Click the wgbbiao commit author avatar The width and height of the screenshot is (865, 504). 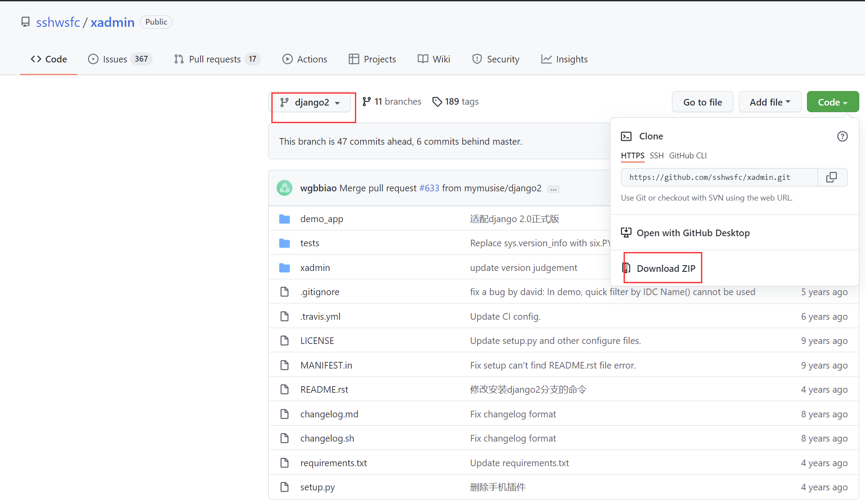point(285,188)
